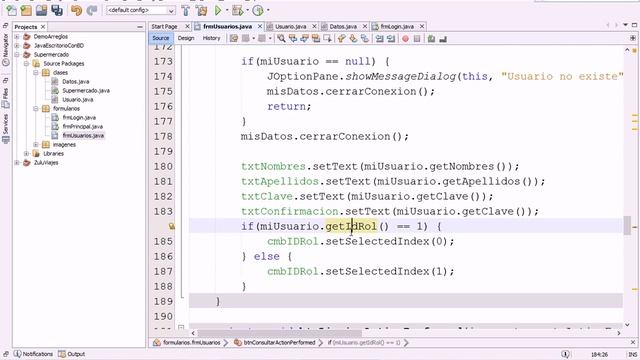
Task: Click the Save All toolbar icon
Action: [x=57, y=10]
